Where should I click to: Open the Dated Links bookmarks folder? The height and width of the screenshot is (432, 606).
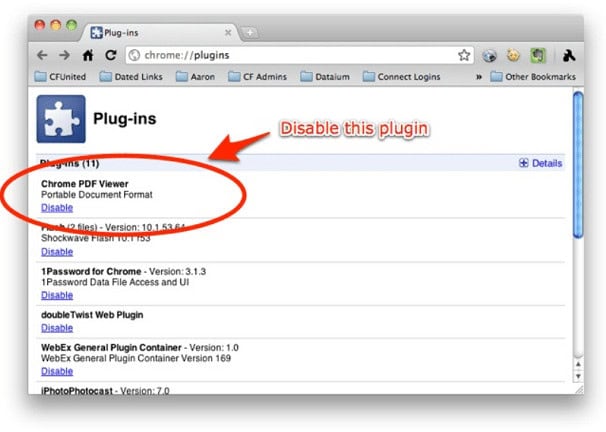[131, 77]
